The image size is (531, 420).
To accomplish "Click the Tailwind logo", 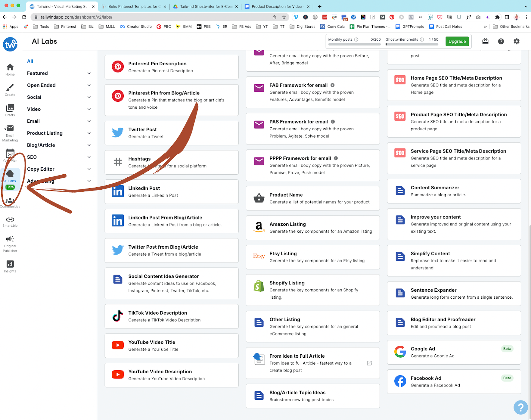I will click(10, 44).
